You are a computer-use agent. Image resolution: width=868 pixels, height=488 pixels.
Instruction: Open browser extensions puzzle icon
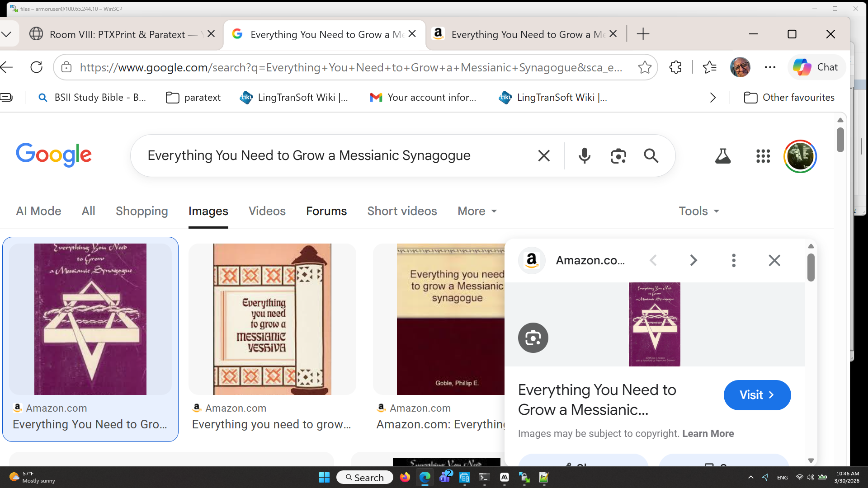[675, 67]
